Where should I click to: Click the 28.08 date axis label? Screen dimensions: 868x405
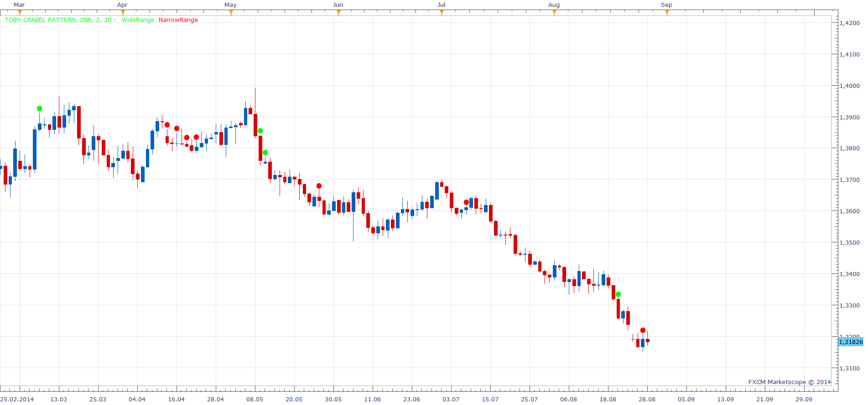pyautogui.click(x=647, y=399)
